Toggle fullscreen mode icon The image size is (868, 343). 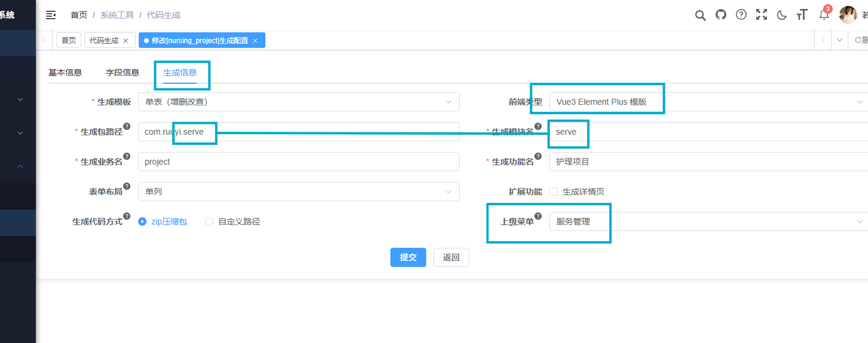coord(762,15)
